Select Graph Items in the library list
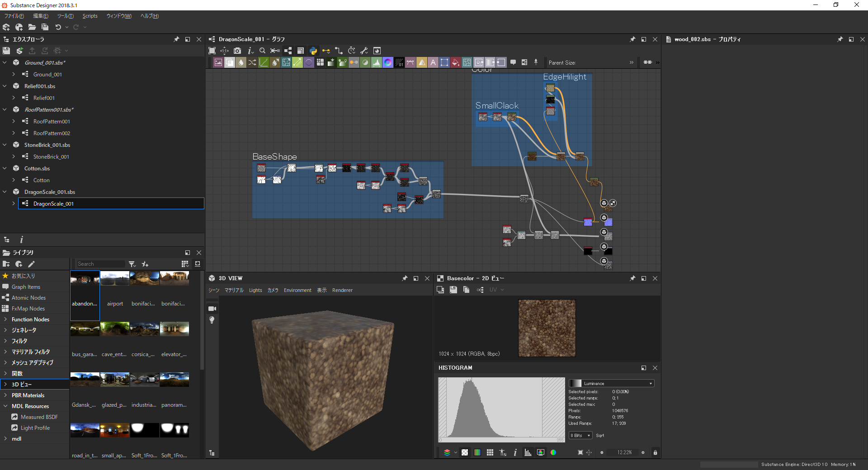Screen dimensions: 868x470 26,287
